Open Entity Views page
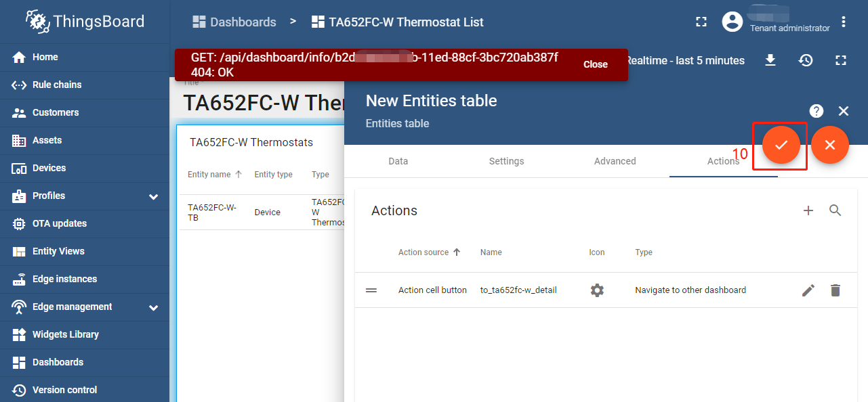 [85, 251]
